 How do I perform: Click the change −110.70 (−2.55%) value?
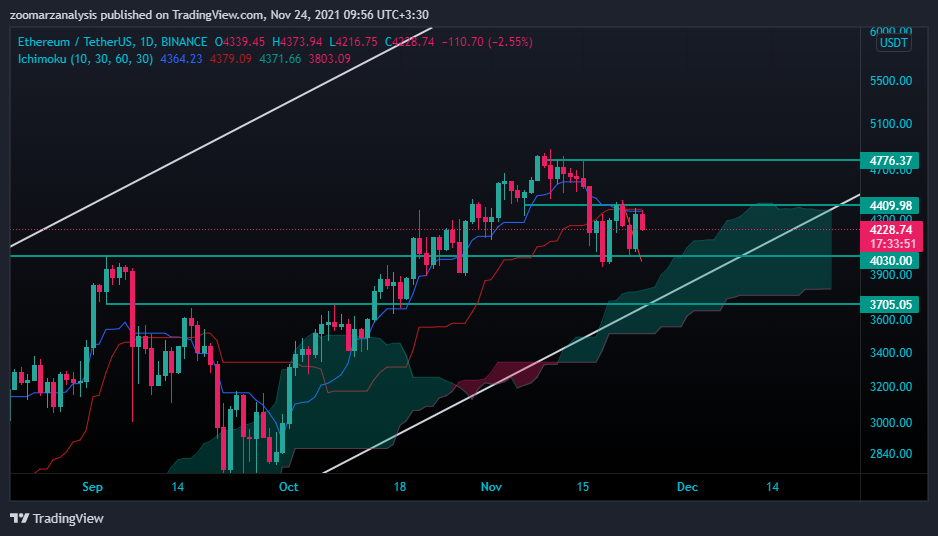[487, 42]
